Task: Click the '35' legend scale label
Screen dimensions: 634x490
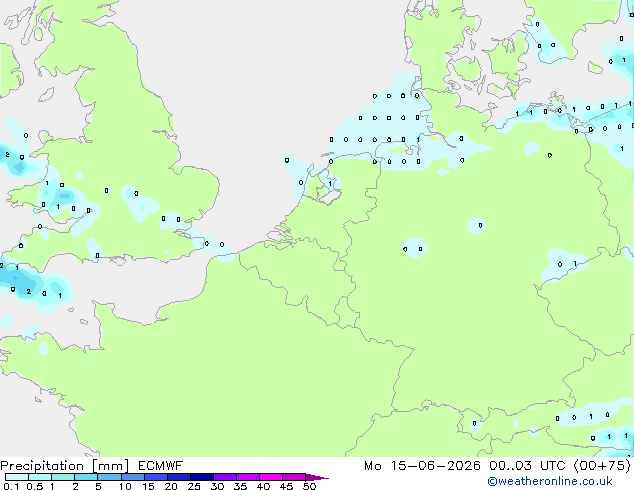Action: click(240, 486)
